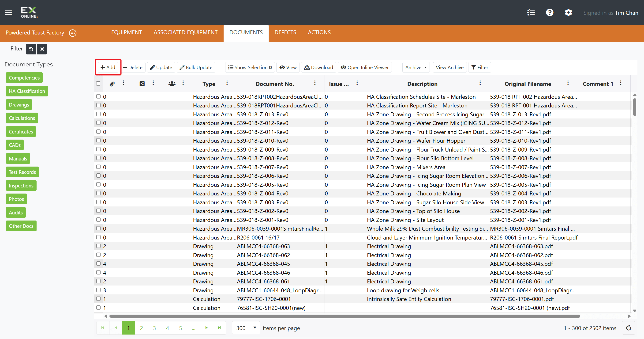644x339 pixels.
Task: Click the EX Online logo
Action: pyautogui.click(x=29, y=12)
